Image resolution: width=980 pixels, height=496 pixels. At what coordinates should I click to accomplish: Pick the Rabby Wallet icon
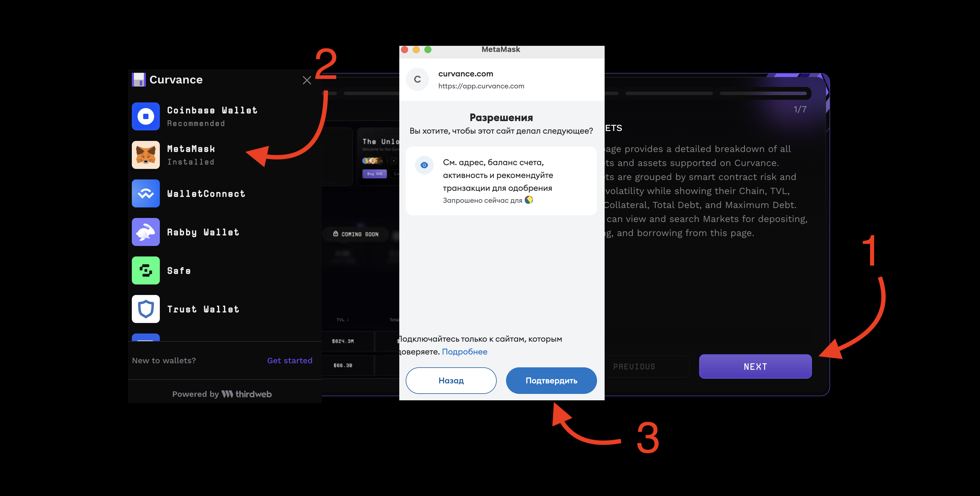point(146,232)
